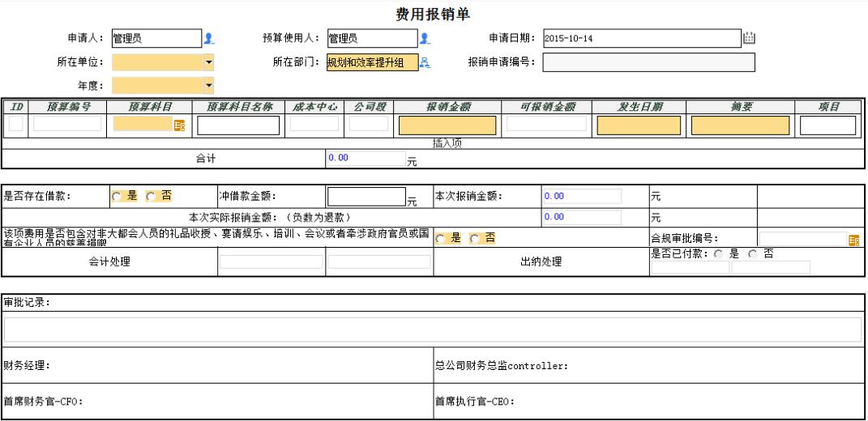Viewport: 868px width, 421px height.
Task: Select 是 for 是否存在借款
Action: coord(116,196)
